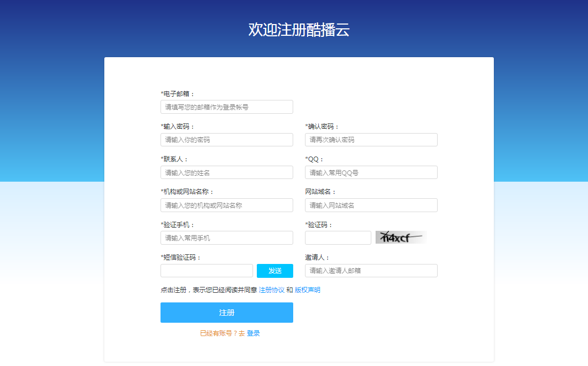Click the 短信验证码 SMS code field
The image size is (588, 366).
tap(207, 271)
